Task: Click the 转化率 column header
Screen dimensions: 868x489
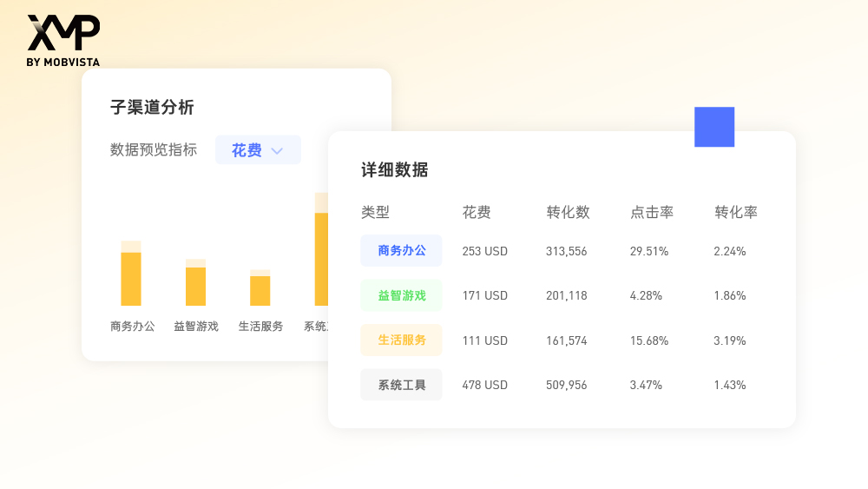Action: click(736, 212)
